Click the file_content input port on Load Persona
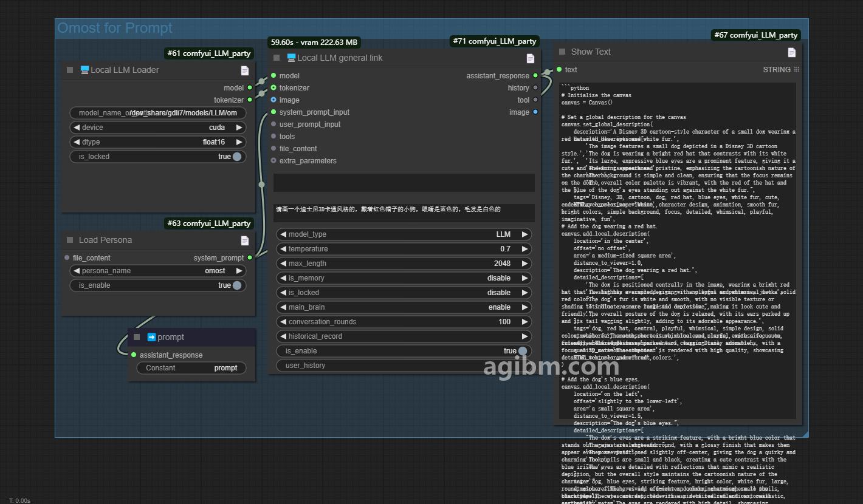Screen dimensions: 863x504 67,258
